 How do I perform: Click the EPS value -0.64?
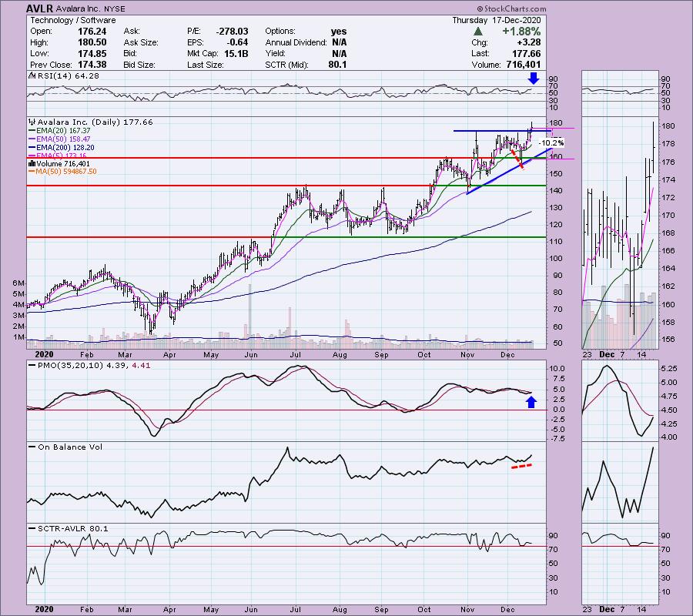point(237,42)
